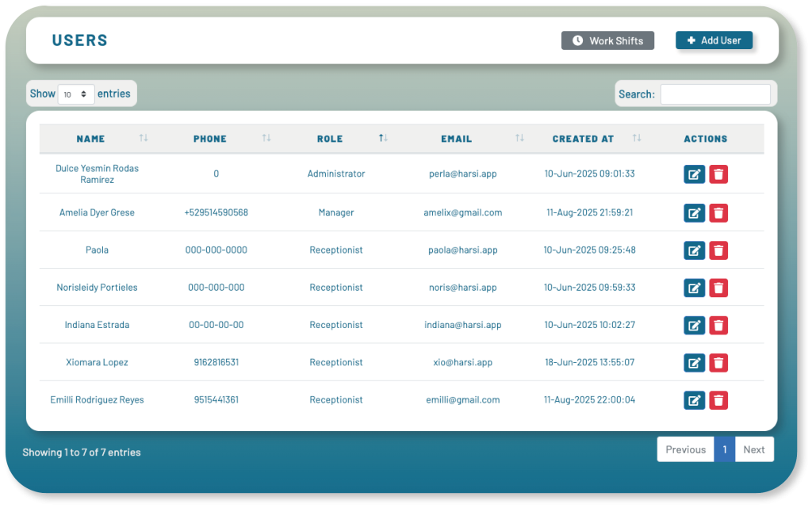Edit the Emilli Rodriguez Reyes user
The height and width of the screenshot is (508, 812).
click(694, 400)
